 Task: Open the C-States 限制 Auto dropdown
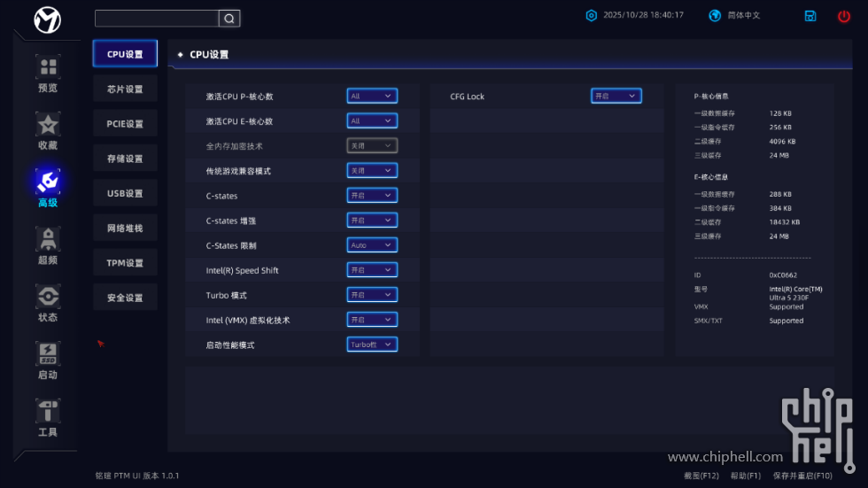coord(372,245)
